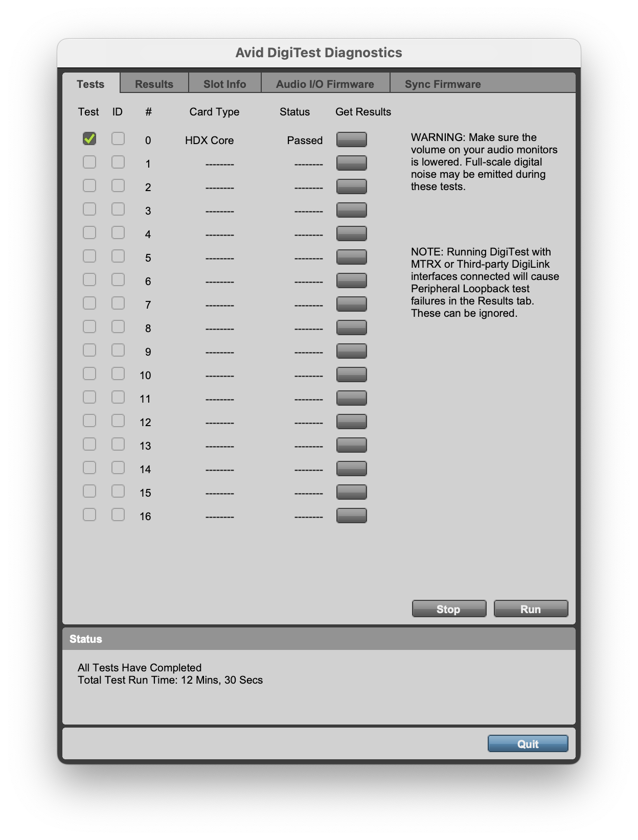Check the ID checkbox for slot 3
The width and height of the screenshot is (638, 840).
pos(118,209)
